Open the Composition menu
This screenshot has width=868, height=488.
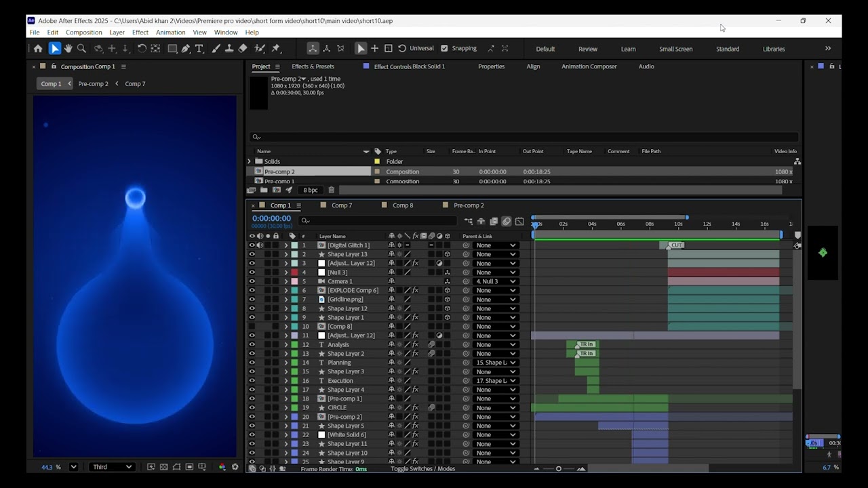coord(84,33)
